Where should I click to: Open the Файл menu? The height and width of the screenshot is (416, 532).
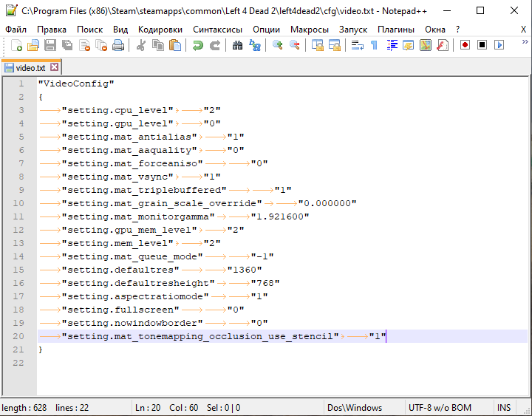coord(16,30)
